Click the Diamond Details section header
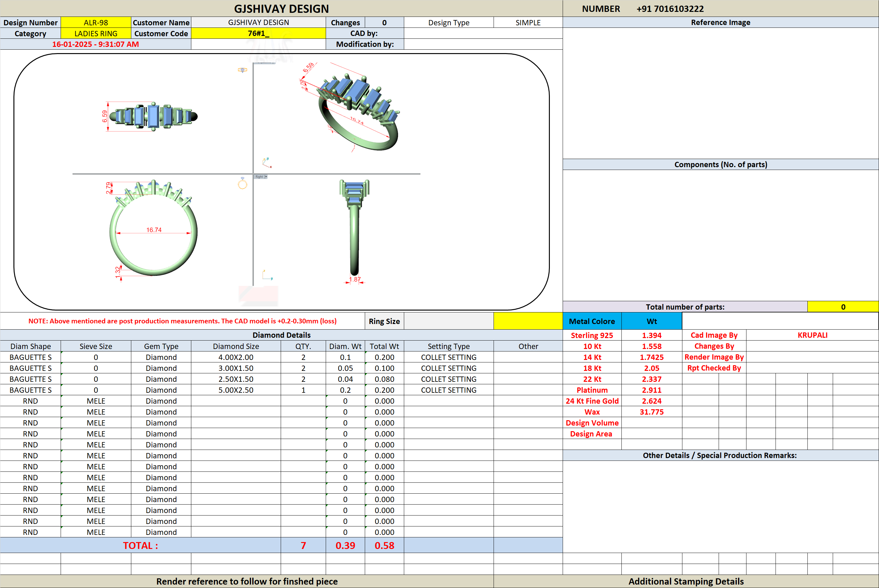 click(x=281, y=335)
